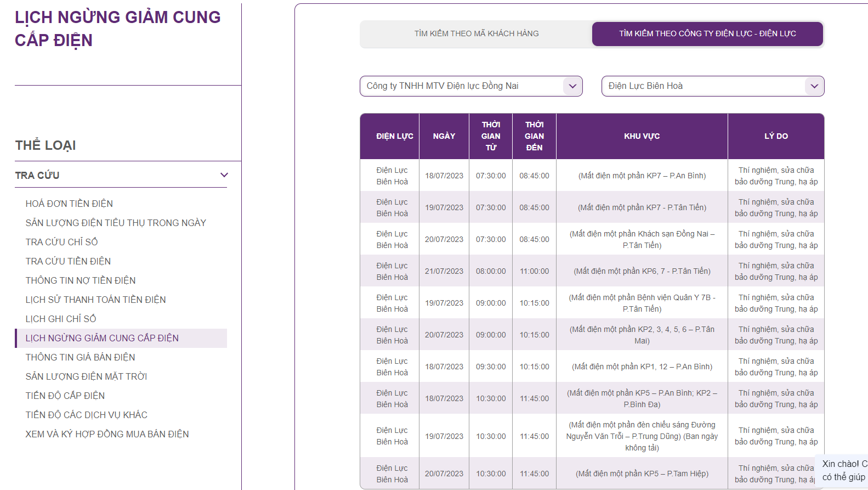Switch to Tìm kiếm theo mã khách hàng tab

[x=476, y=33]
